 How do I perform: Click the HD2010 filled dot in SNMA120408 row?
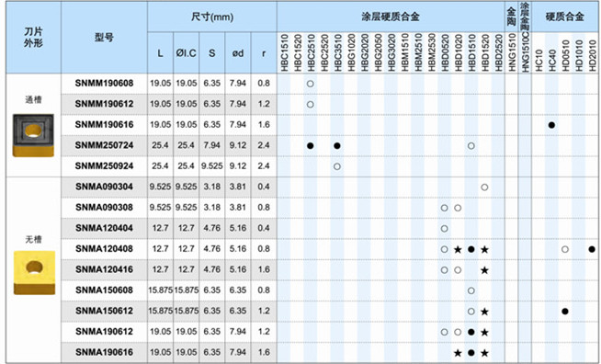point(592,249)
